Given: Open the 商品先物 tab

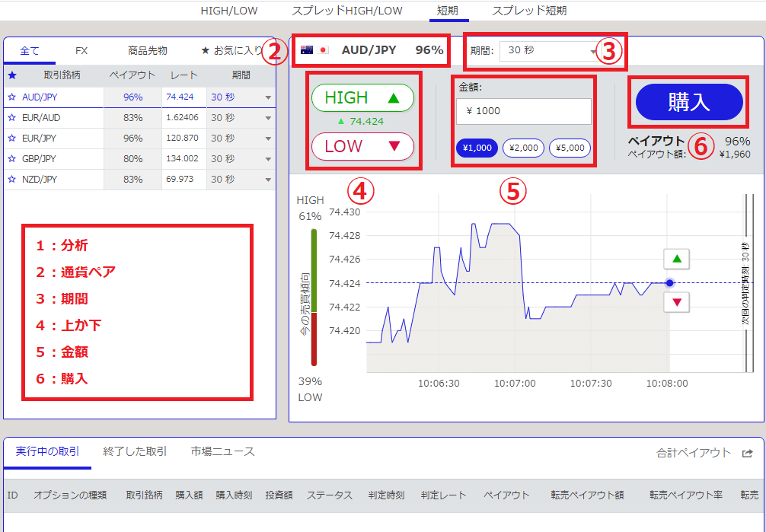Looking at the screenshot, I should tap(148, 50).
